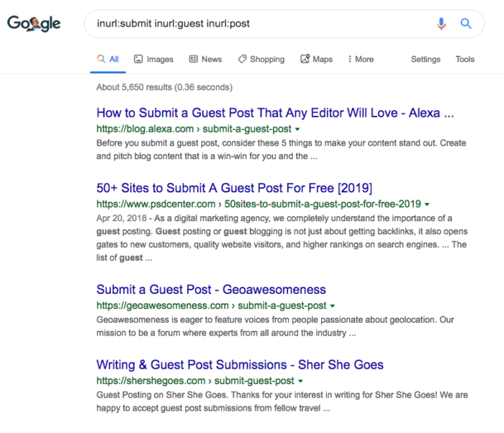
Task: Open the Sher She Goes submissions link
Action: pyautogui.click(x=240, y=365)
